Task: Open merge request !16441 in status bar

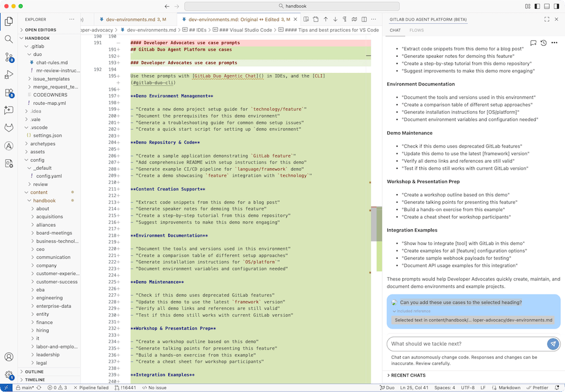Action: (125, 388)
